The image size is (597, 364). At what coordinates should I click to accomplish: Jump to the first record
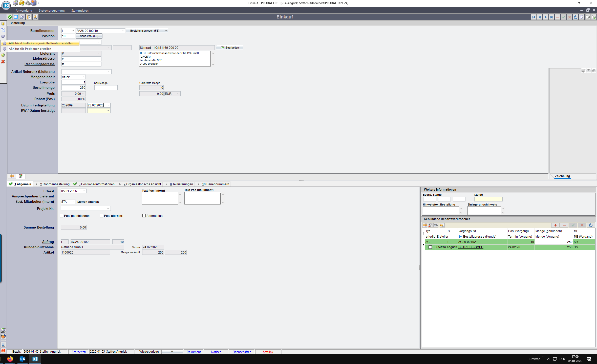click(x=534, y=17)
